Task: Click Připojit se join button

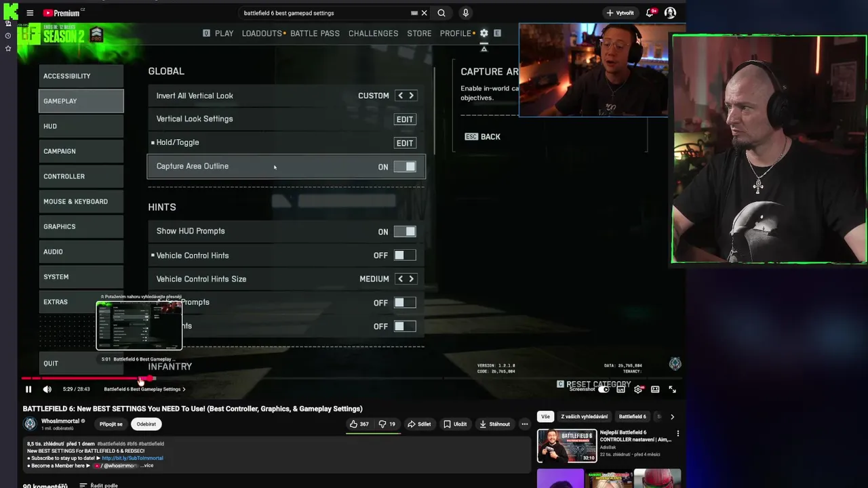Action: (111, 424)
